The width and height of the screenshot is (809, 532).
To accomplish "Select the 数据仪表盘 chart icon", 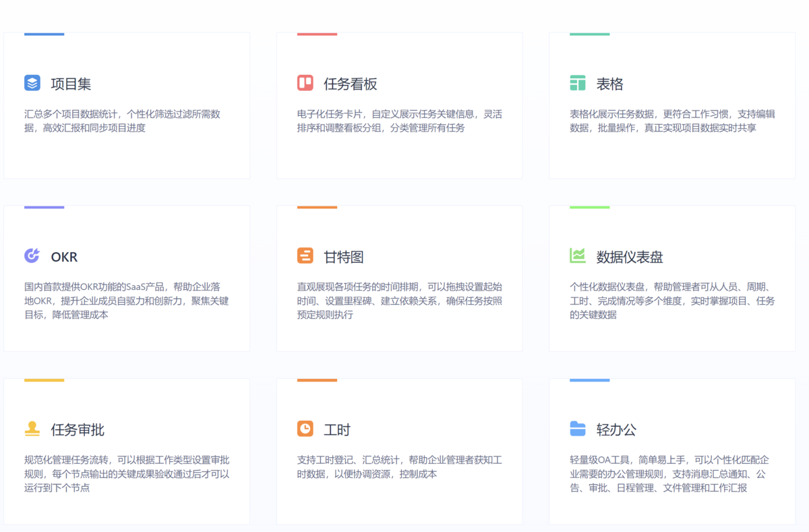I will [577, 254].
